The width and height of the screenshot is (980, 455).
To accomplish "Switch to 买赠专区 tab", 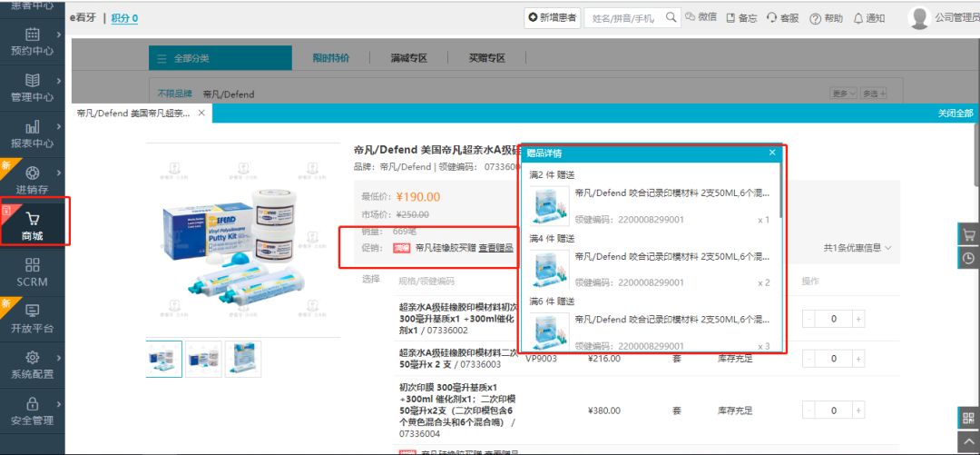I will [487, 58].
